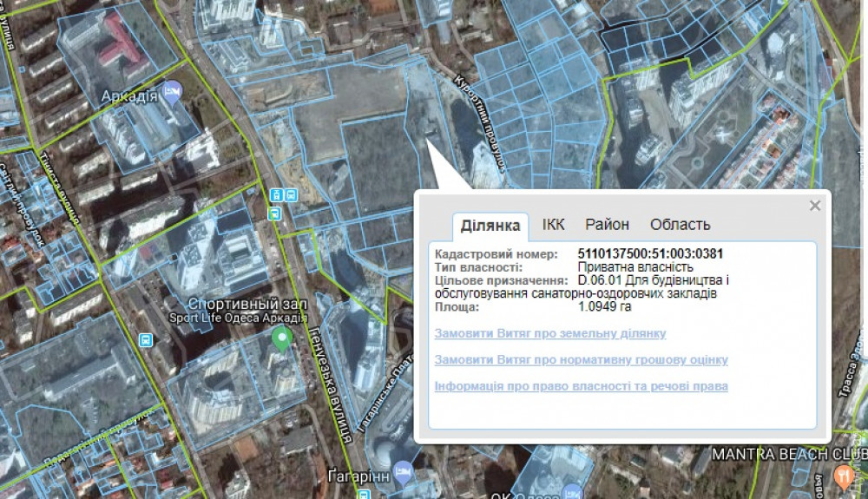
Task: Switch to the Ділянка tab
Action: pos(490,226)
